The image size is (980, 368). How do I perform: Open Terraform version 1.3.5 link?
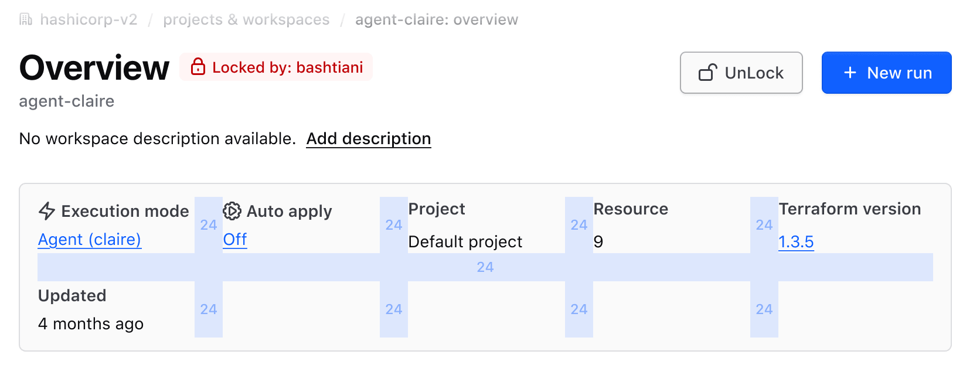pos(796,242)
